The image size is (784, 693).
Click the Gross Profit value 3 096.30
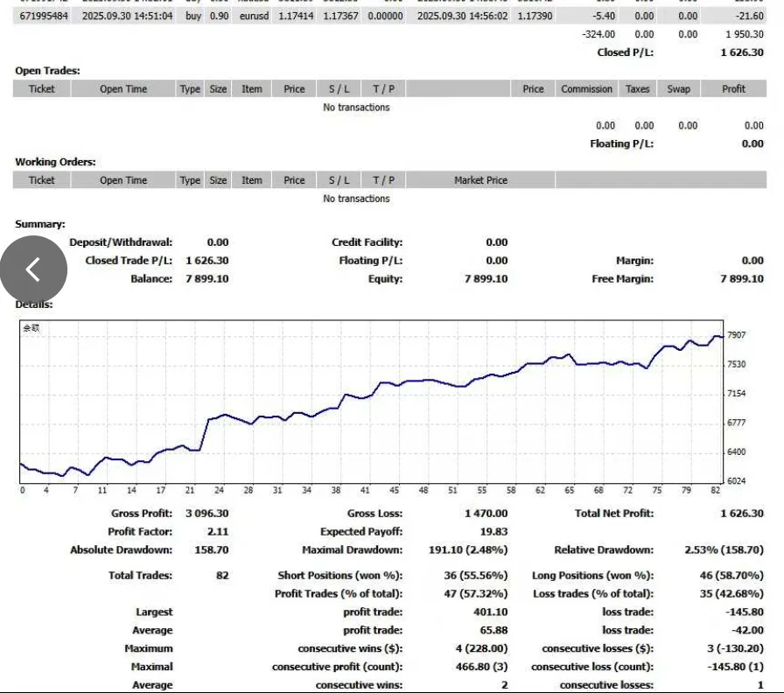click(x=206, y=514)
